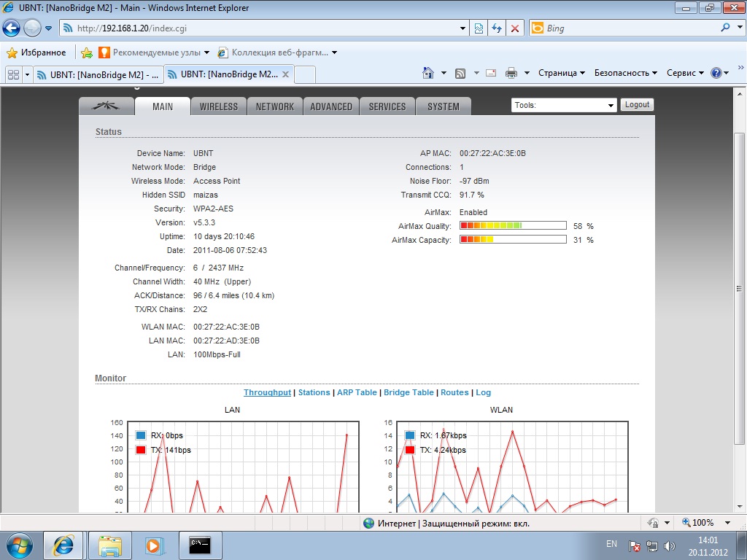Viewport: 747px width, 560px height.
Task: Switch to first NanoBridge M2 browser tab
Action: coord(98,75)
